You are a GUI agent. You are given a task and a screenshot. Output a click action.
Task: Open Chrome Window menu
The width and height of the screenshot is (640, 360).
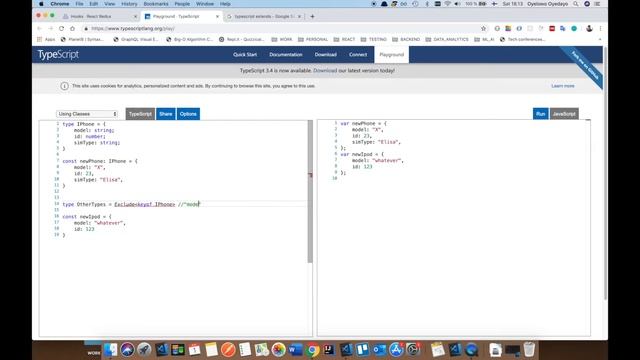204,4
